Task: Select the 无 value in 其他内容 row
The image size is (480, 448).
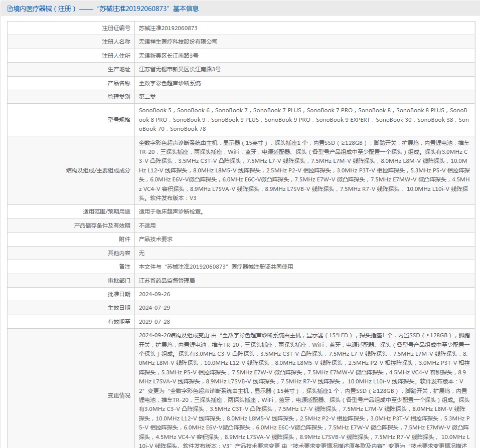Action: (141, 253)
